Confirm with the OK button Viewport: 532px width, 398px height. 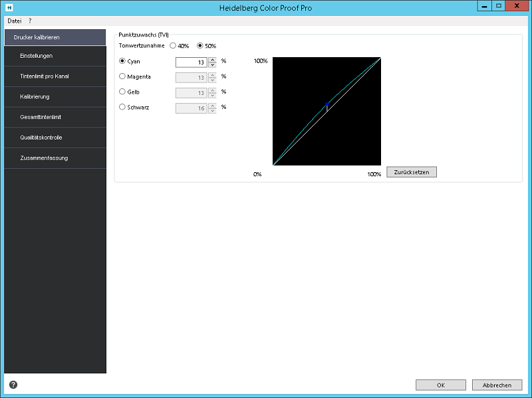(x=441, y=385)
